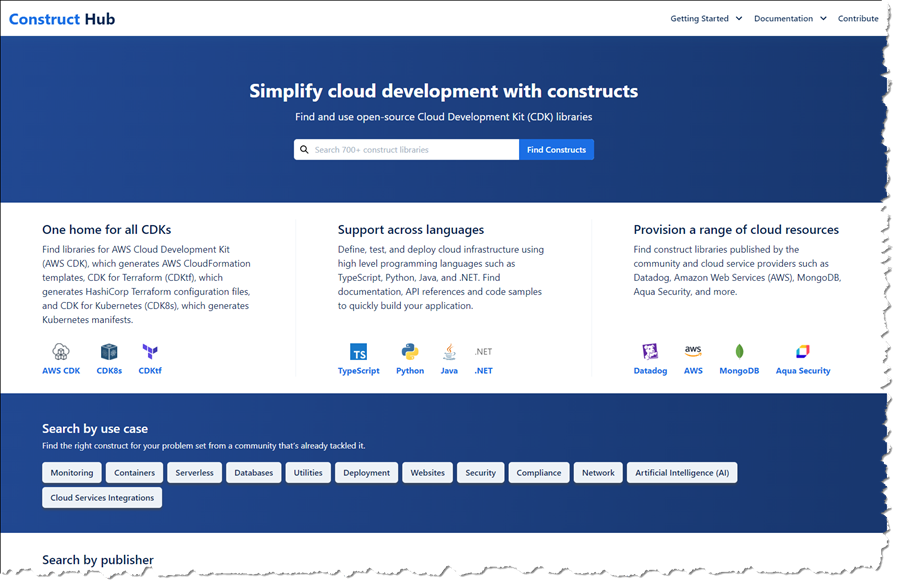900x585 pixels.
Task: Select the Monitoring use case
Action: pyautogui.click(x=72, y=472)
